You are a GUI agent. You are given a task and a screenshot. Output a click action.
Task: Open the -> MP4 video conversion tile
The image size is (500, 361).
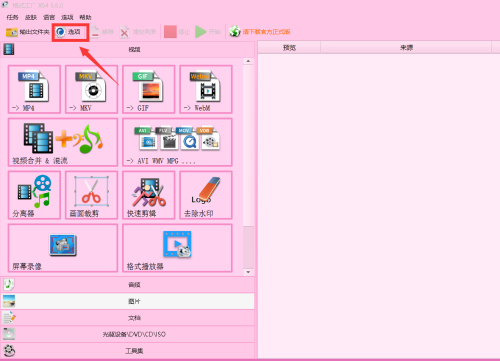(34, 89)
